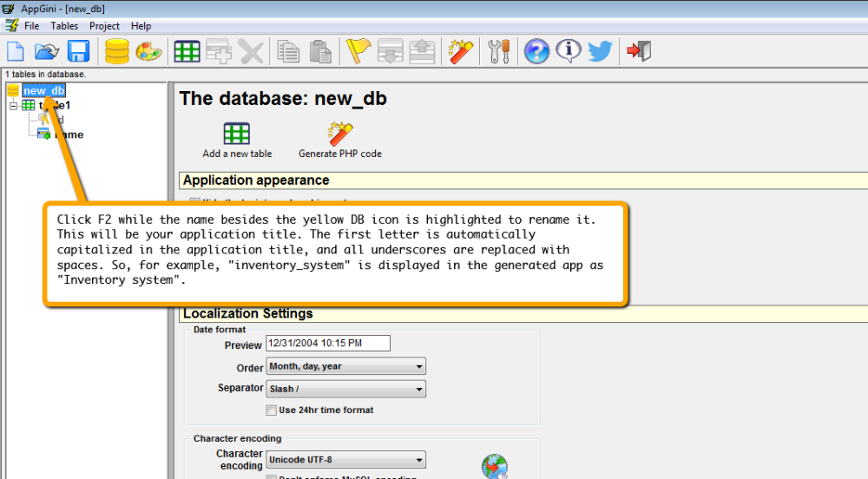Click the yellow database properties icon
Screen dimensions: 868x479
[117, 51]
